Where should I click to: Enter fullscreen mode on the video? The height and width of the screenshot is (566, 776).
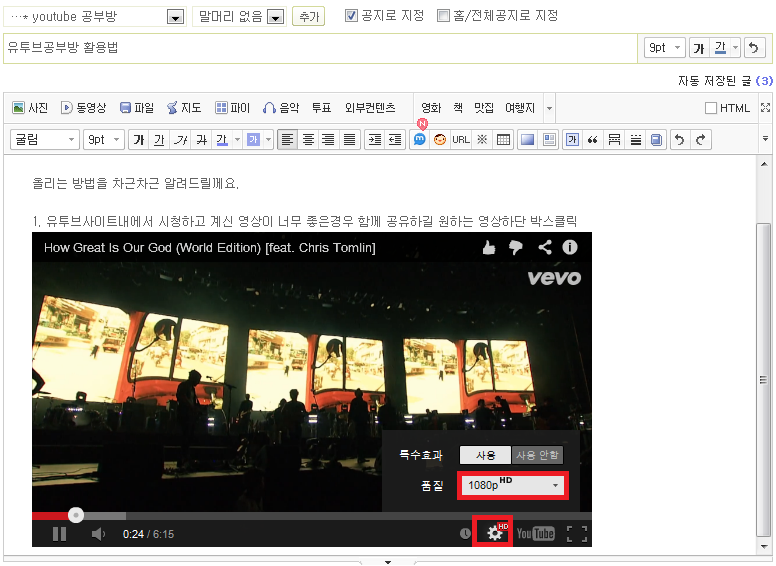(576, 534)
